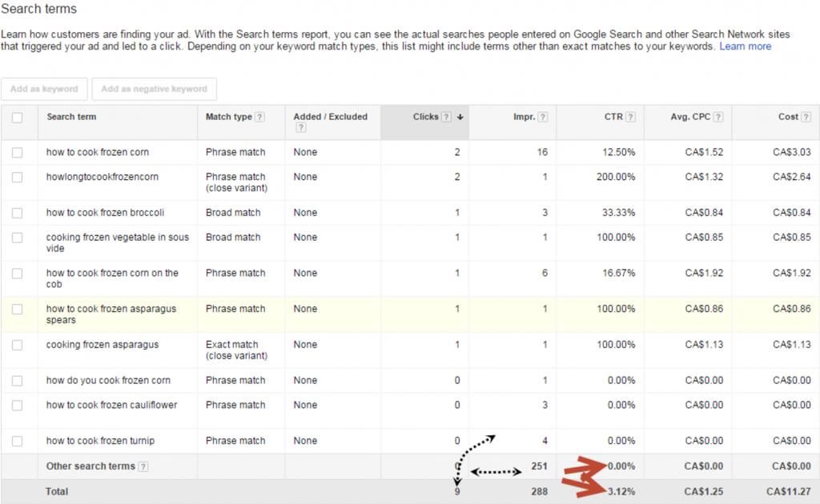
Task: Click the Add as keyword button
Action: click(x=44, y=89)
